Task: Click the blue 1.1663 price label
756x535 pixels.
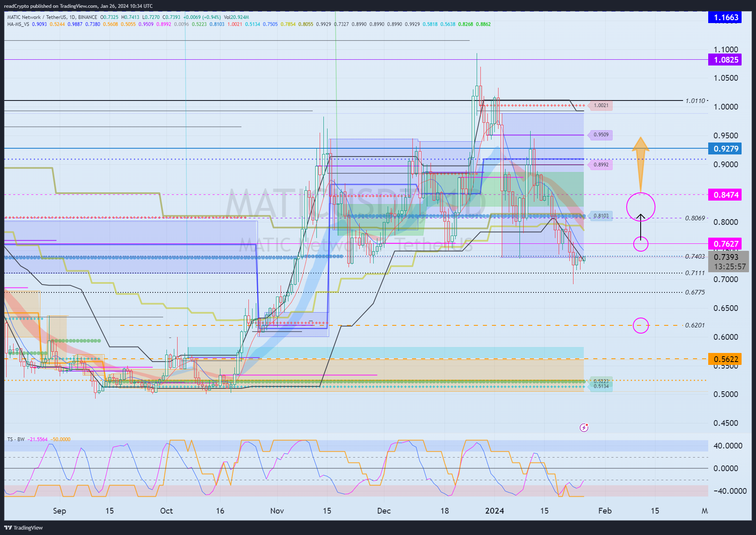Action: click(725, 17)
